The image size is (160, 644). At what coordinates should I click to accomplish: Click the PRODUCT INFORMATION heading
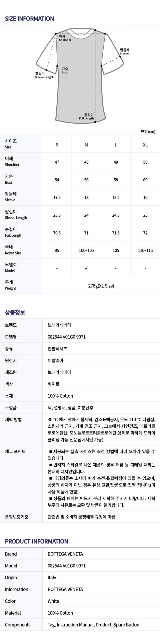point(36,541)
